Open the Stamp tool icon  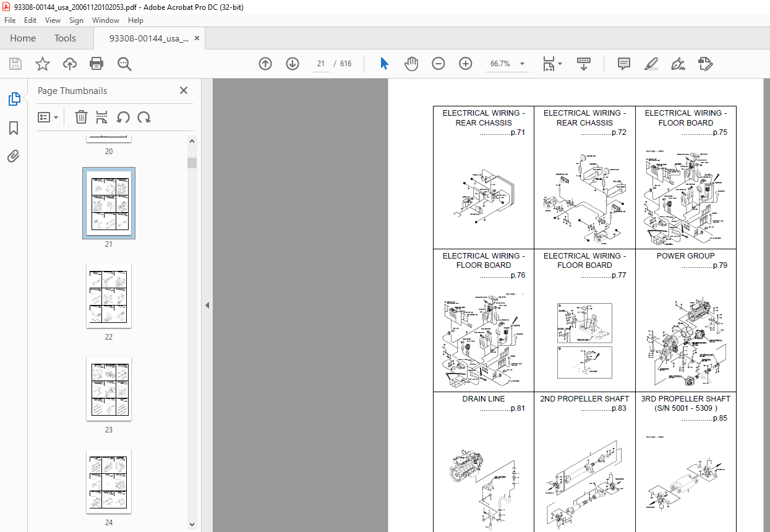pos(705,64)
